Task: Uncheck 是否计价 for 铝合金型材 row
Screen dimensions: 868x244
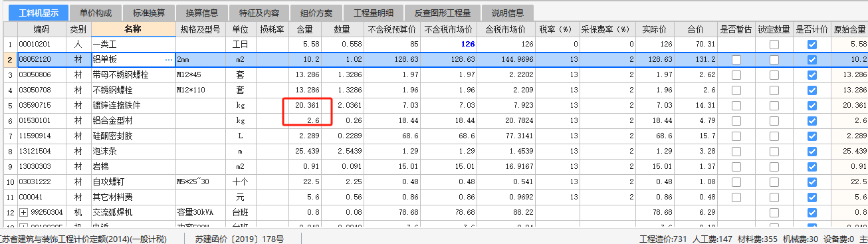Action: tap(812, 120)
